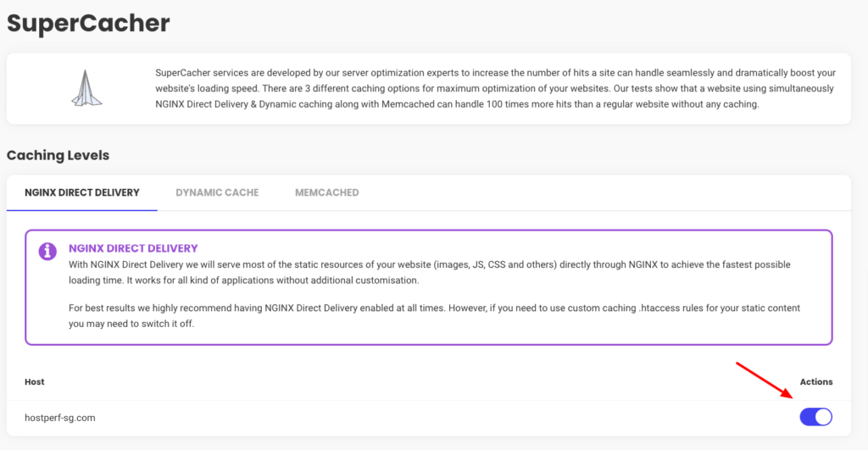The image size is (868, 450).
Task: Click the Host column header
Action: pyautogui.click(x=34, y=382)
